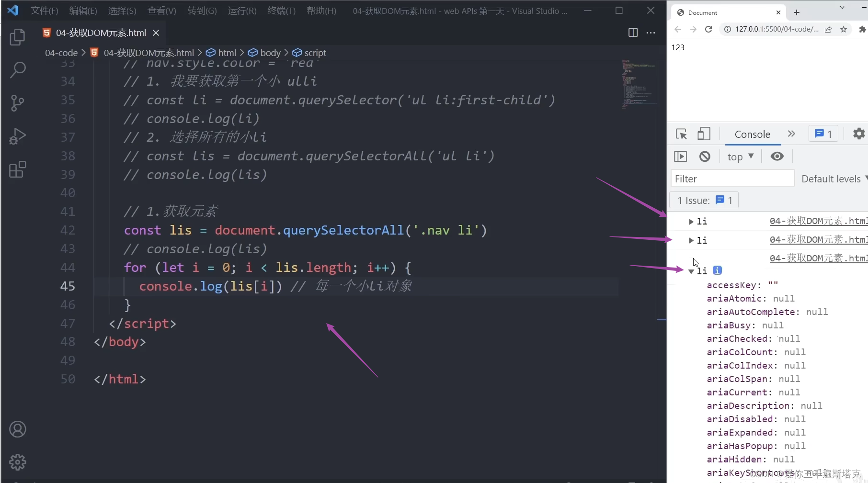Click the site information icon in address bar
868x483 pixels.
click(x=728, y=29)
